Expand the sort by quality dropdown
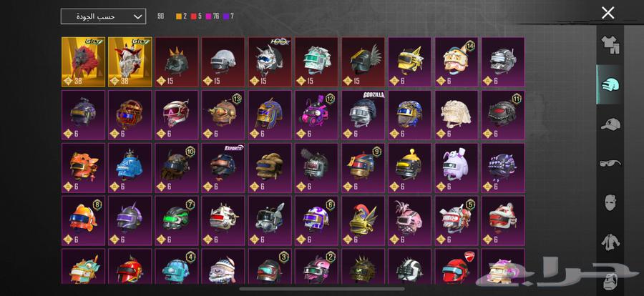Viewport: 644px width, 296px height. tap(103, 16)
